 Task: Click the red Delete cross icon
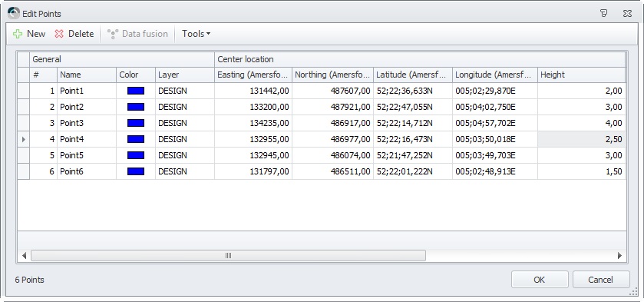pyautogui.click(x=59, y=34)
